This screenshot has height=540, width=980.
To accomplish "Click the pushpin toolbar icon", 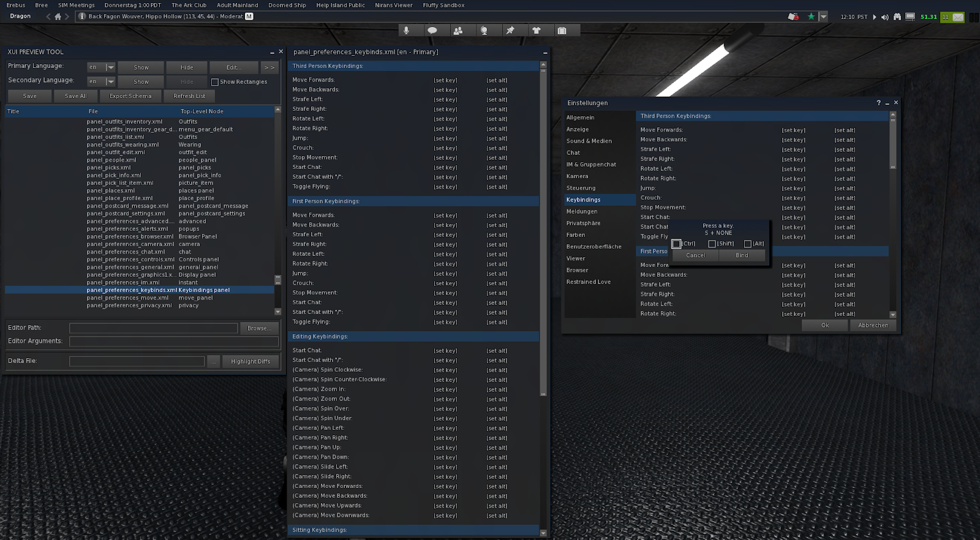I will tap(510, 31).
